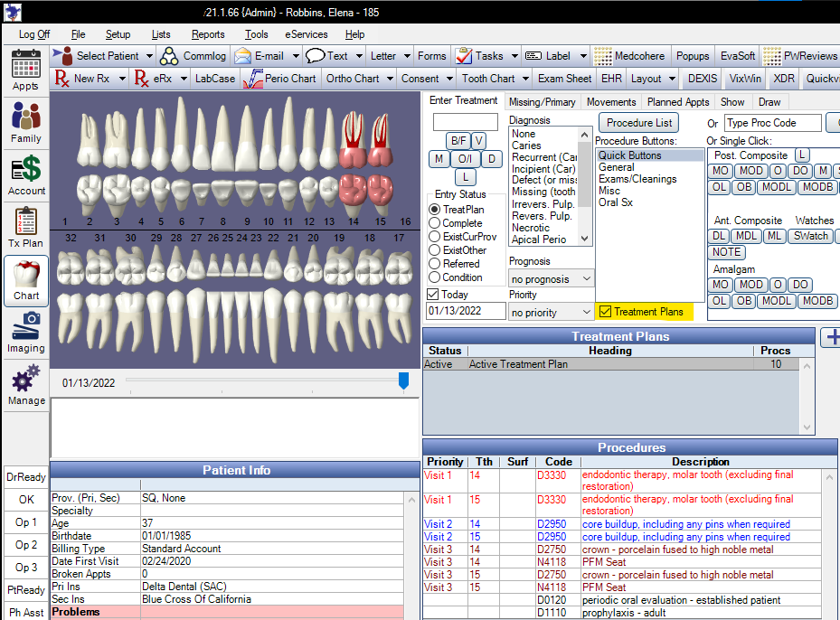Expand the Select Patient dropdown arrow
The height and width of the screenshot is (620, 840).
tap(149, 56)
